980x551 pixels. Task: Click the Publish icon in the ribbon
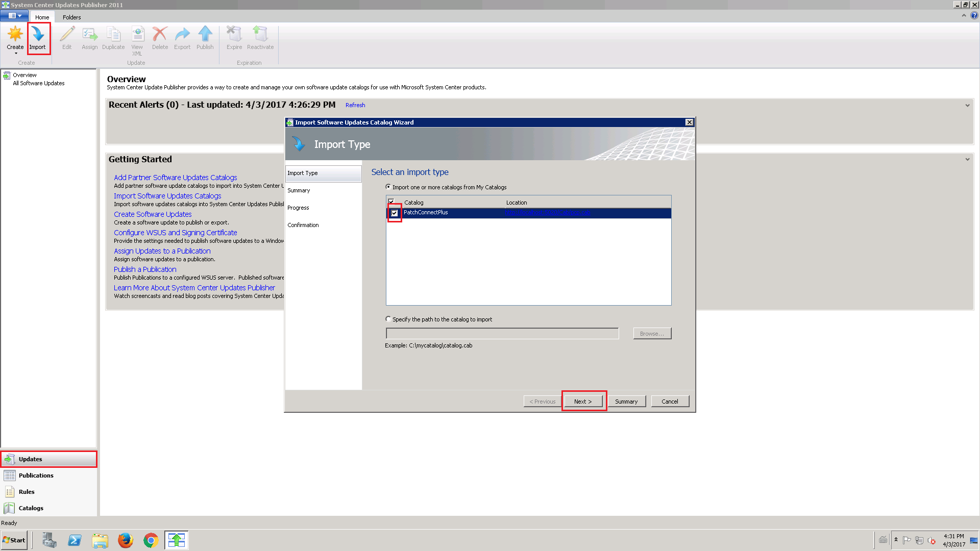click(x=205, y=36)
